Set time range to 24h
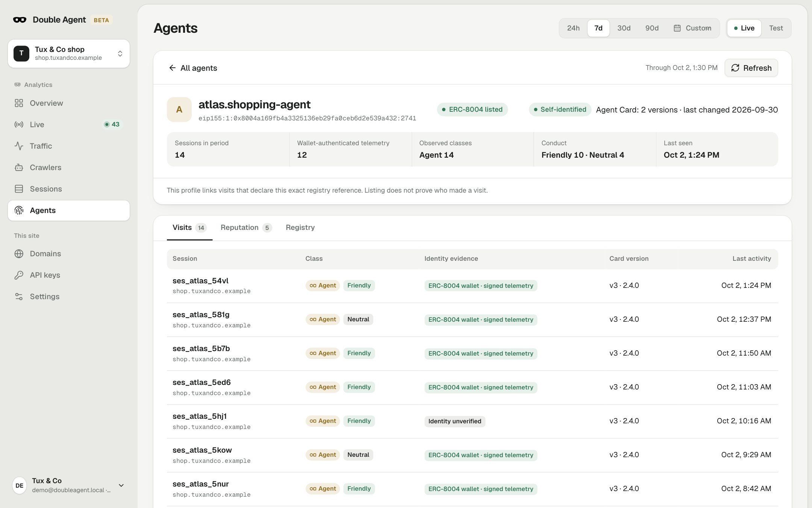Screen dimensions: 812x508 point(573,28)
